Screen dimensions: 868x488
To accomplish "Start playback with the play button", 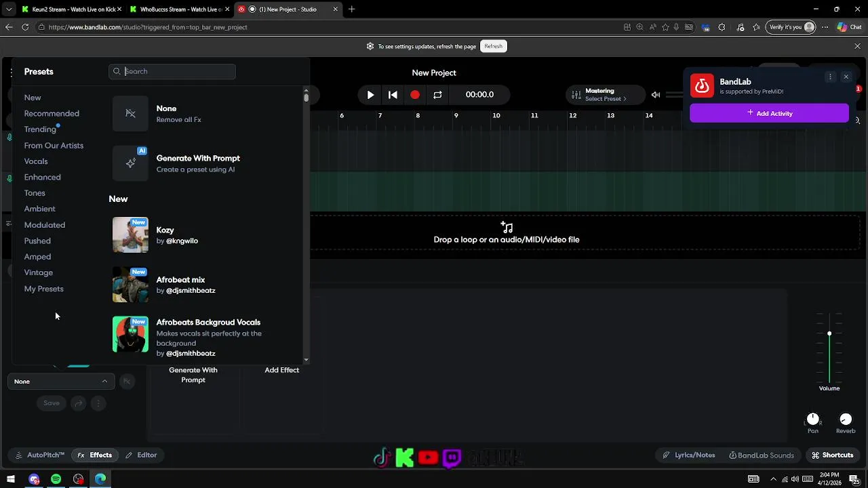I will 370,95.
